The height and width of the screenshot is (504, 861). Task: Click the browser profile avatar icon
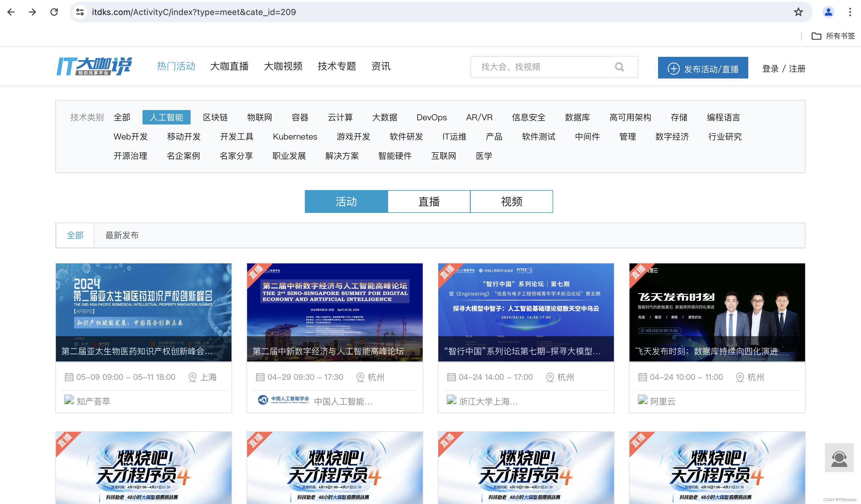point(828,12)
